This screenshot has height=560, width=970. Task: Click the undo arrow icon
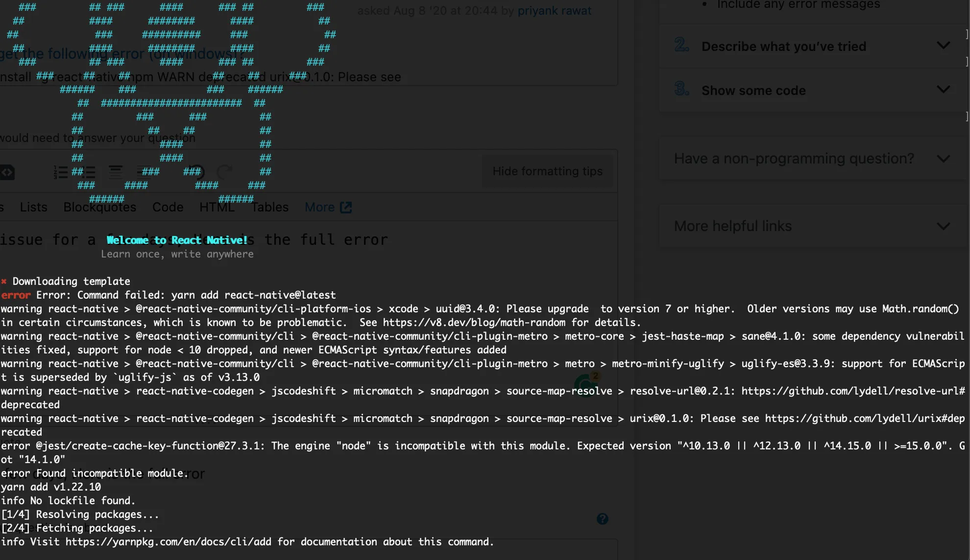click(x=197, y=172)
